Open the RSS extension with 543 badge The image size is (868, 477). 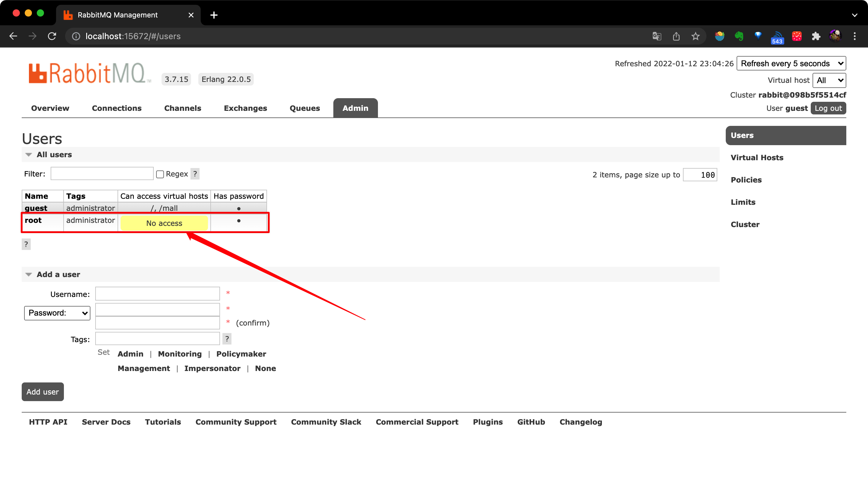pos(777,37)
